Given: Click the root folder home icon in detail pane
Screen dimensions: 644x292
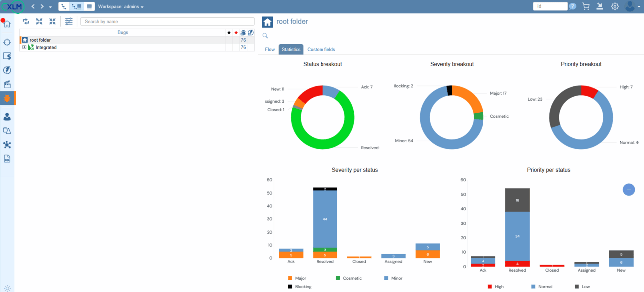Looking at the screenshot, I should tap(268, 22).
